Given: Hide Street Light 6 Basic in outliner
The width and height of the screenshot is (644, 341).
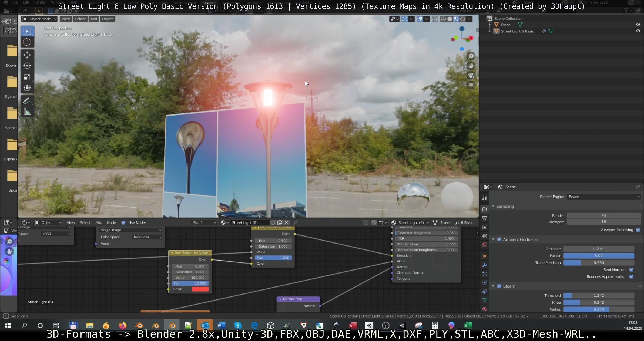Looking at the screenshot, I should (x=638, y=31).
